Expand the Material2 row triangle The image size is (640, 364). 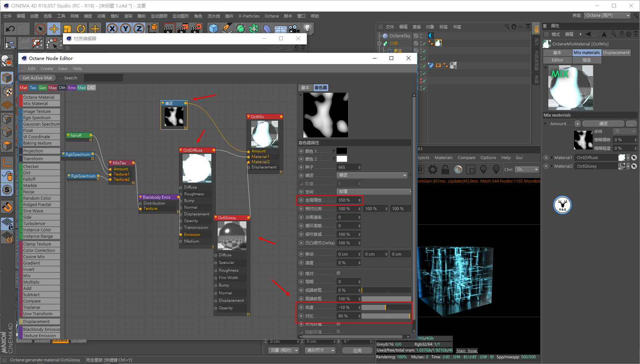[x=552, y=166]
